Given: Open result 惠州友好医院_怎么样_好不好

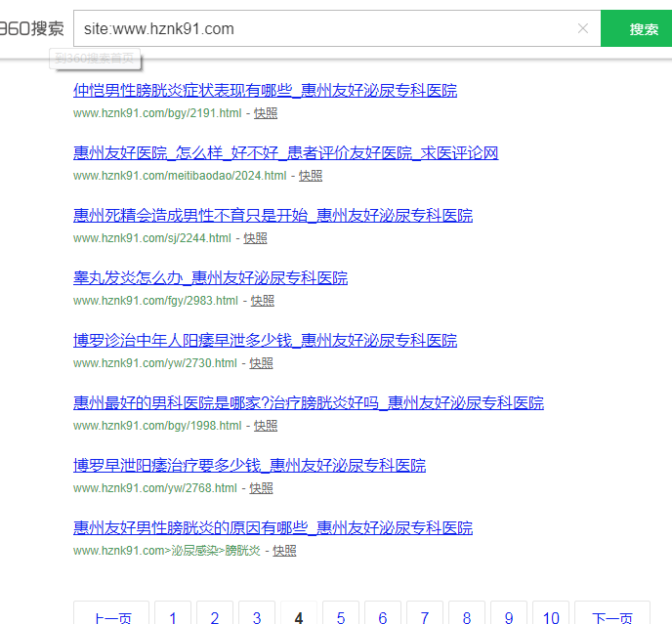Looking at the screenshot, I should 285,153.
